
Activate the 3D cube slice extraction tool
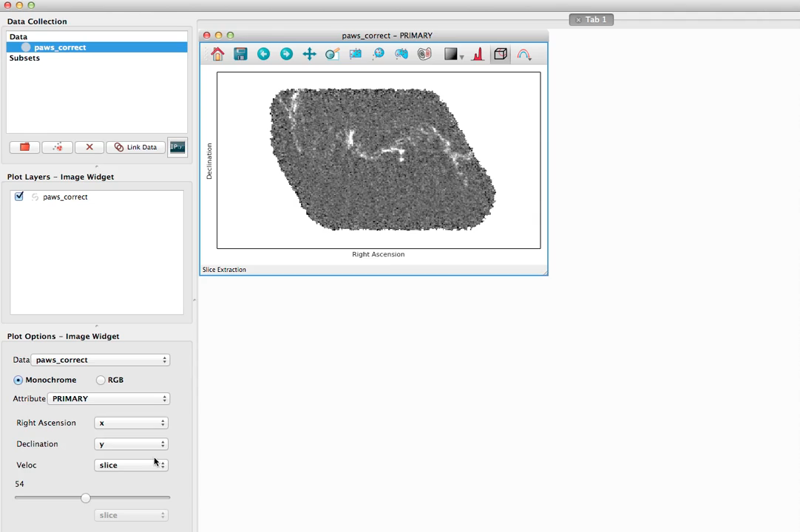click(501, 54)
